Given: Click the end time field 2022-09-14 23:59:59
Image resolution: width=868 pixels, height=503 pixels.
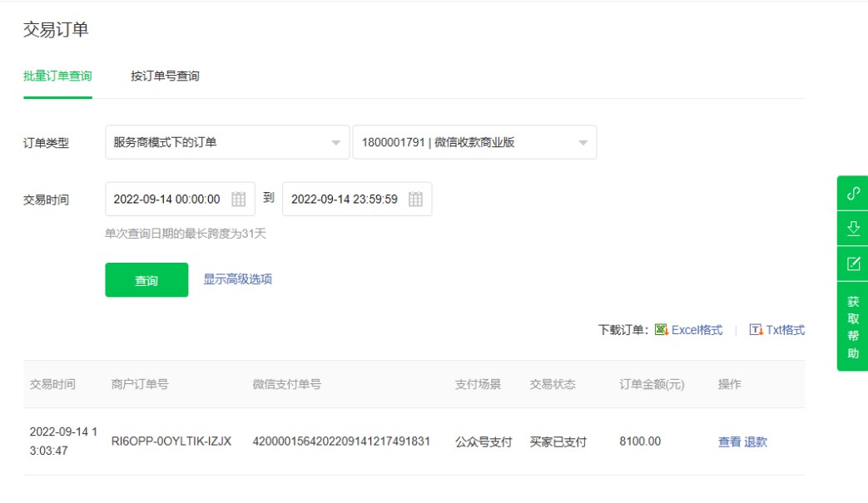Looking at the screenshot, I should 345,200.
